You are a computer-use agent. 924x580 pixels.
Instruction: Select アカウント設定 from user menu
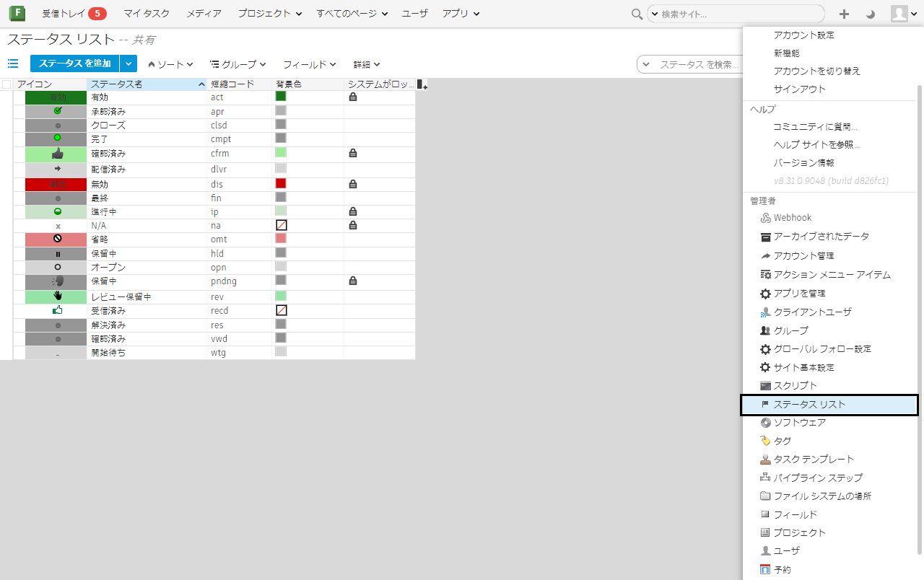click(x=804, y=35)
